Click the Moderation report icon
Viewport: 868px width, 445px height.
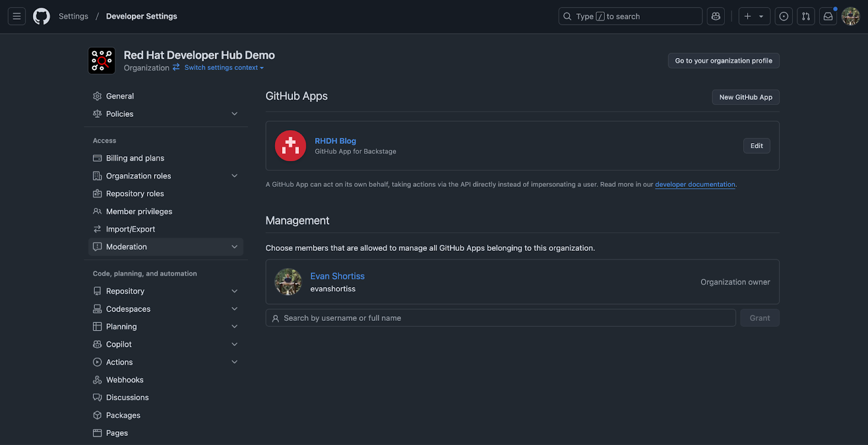click(x=97, y=247)
